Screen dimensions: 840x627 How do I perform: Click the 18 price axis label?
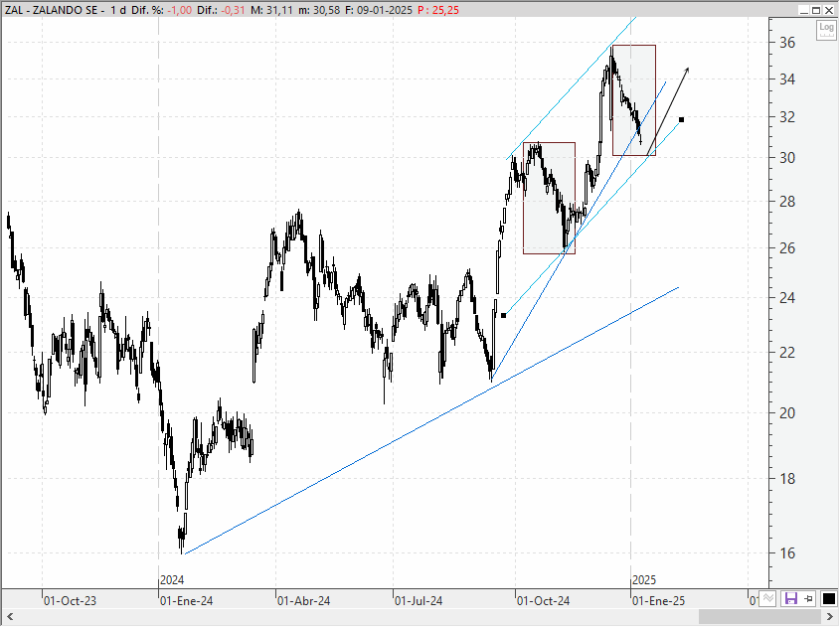click(x=787, y=479)
